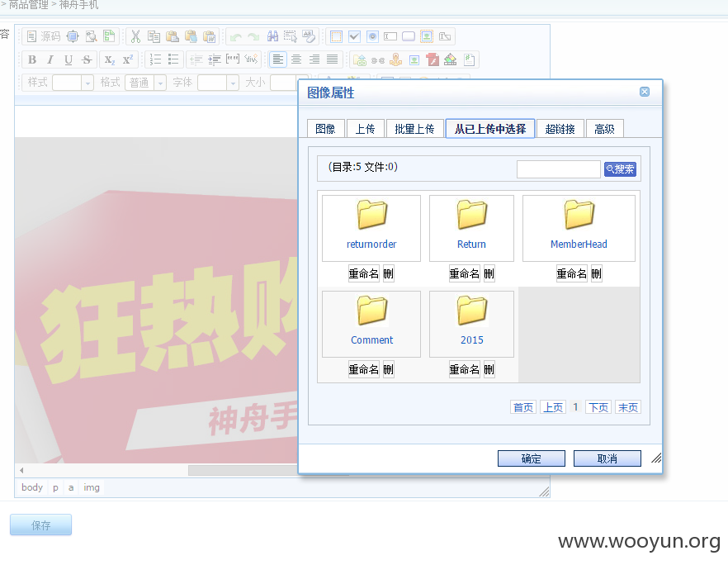This screenshot has height=565, width=728.
Task: Click the Redo arrow icon
Action: (x=254, y=36)
